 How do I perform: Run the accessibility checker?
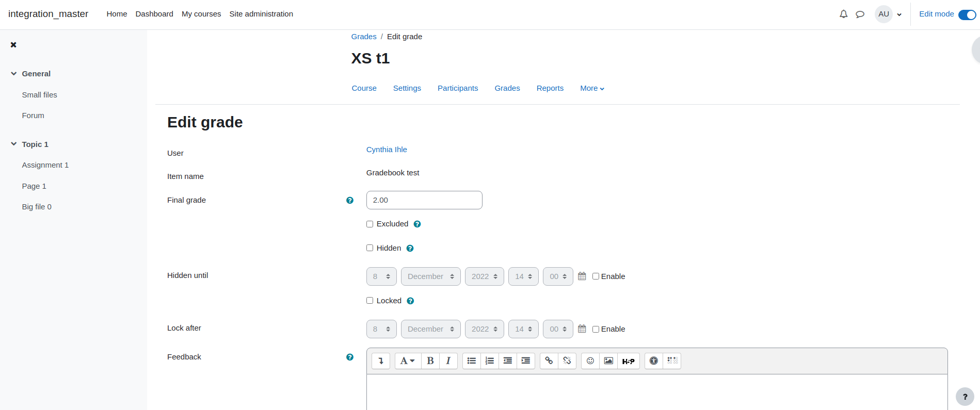coord(654,361)
